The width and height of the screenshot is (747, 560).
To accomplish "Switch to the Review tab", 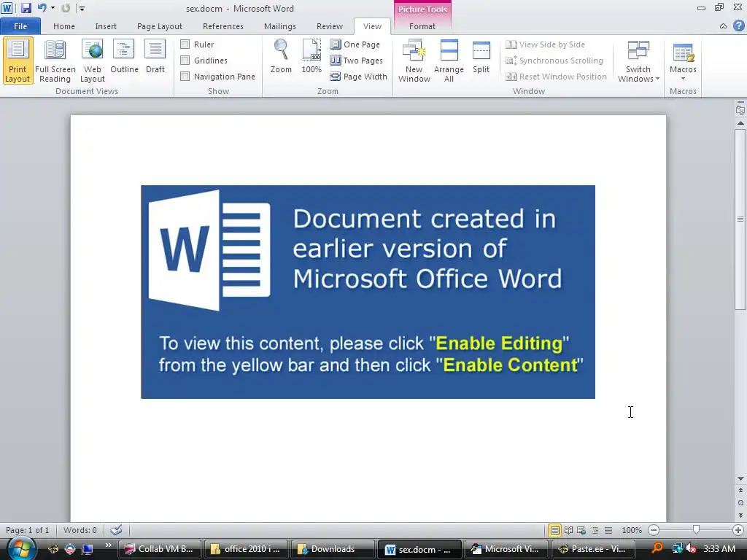I will (x=330, y=26).
